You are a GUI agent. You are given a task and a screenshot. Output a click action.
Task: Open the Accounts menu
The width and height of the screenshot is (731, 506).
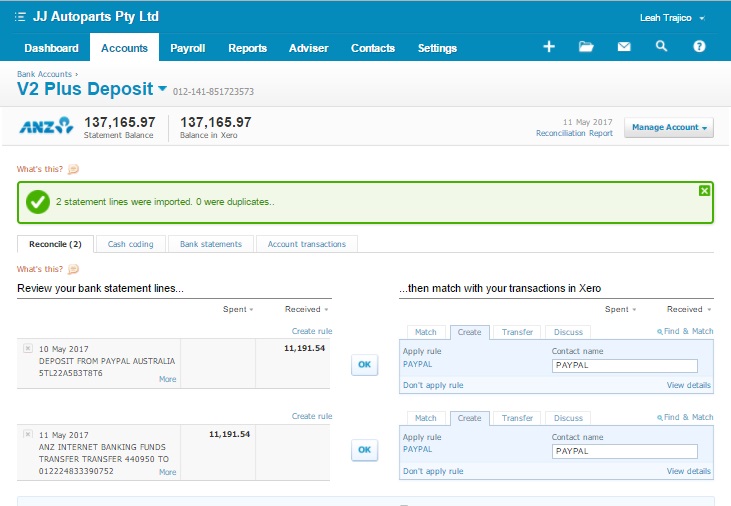[124, 48]
